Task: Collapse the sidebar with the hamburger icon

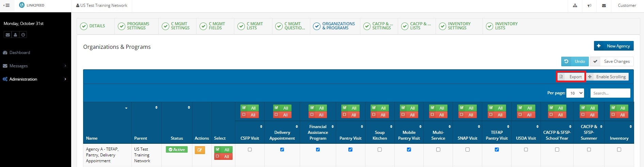Action: (x=6, y=5)
